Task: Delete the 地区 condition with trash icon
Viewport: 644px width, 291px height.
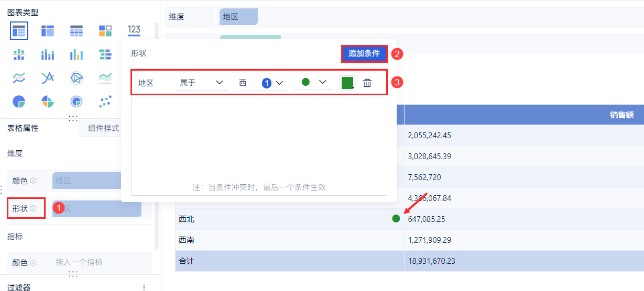Action: pyautogui.click(x=367, y=83)
